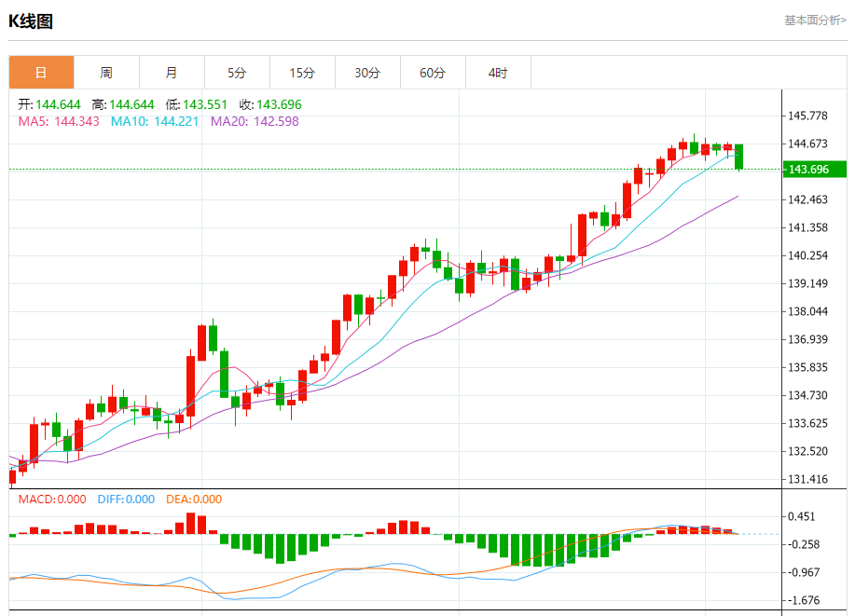The image size is (855, 616).
Task: Click the 145.778 price axis label
Action: pyautogui.click(x=807, y=116)
